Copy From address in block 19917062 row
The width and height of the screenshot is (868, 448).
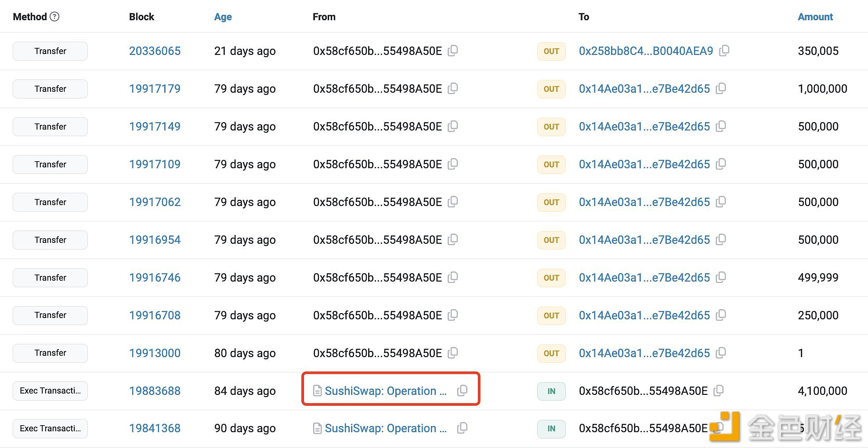pos(453,202)
